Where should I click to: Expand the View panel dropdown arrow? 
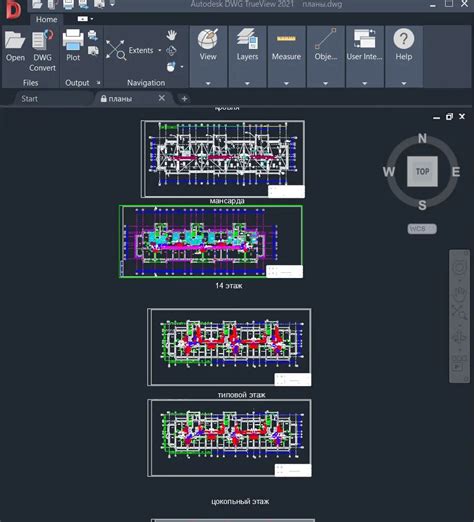click(208, 83)
